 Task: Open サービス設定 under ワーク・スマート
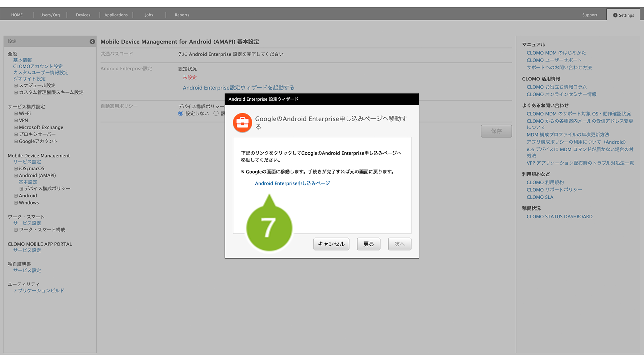pos(27,223)
